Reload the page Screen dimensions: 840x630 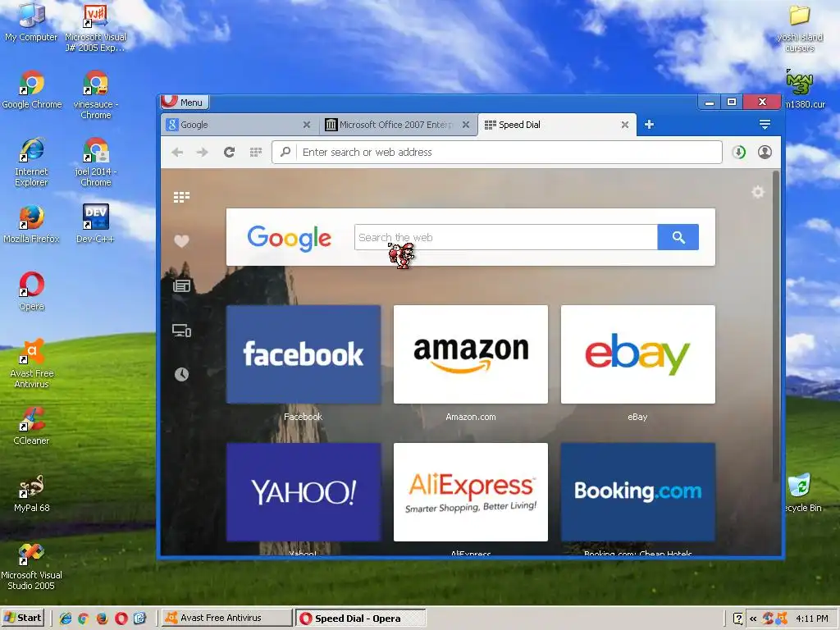pyautogui.click(x=229, y=152)
